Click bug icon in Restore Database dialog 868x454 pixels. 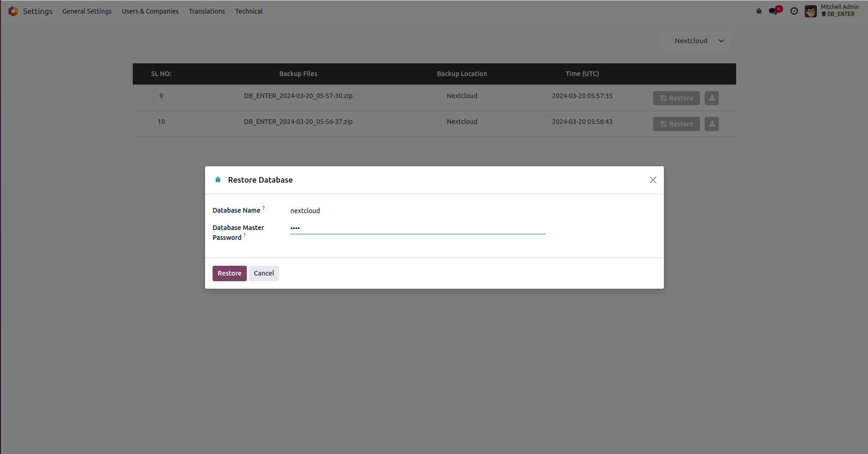218,180
